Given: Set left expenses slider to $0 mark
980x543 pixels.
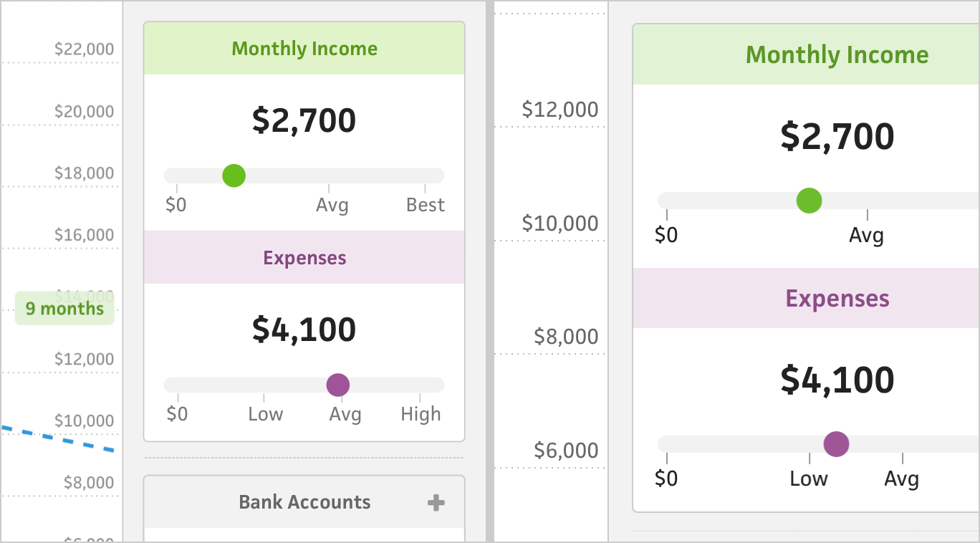Looking at the screenshot, I should pos(178,385).
